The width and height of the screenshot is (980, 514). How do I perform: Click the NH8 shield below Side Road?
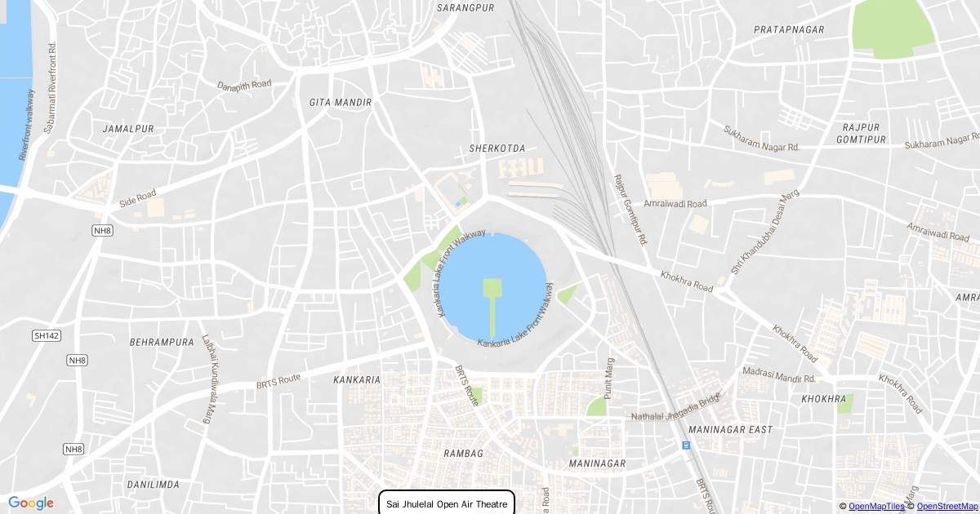coord(100,232)
